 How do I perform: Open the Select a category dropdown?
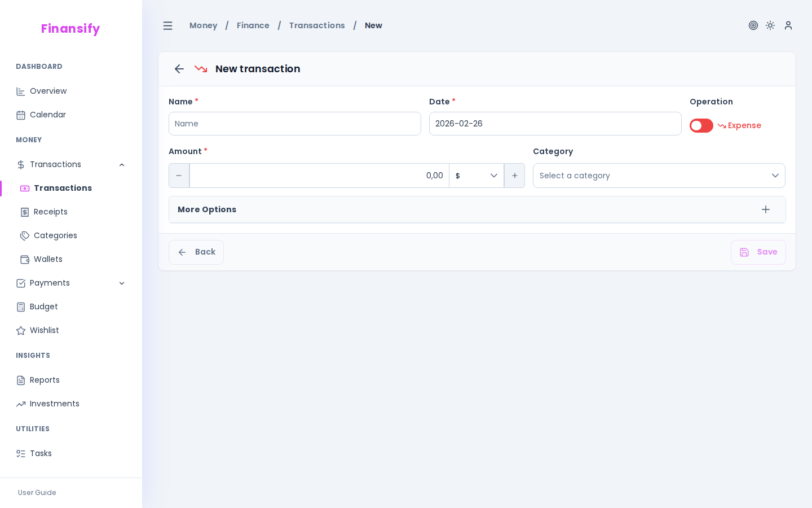(x=659, y=176)
